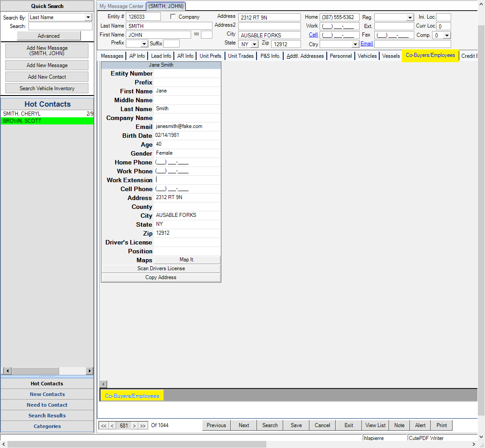Jump to last record navigation arrow

(143, 426)
